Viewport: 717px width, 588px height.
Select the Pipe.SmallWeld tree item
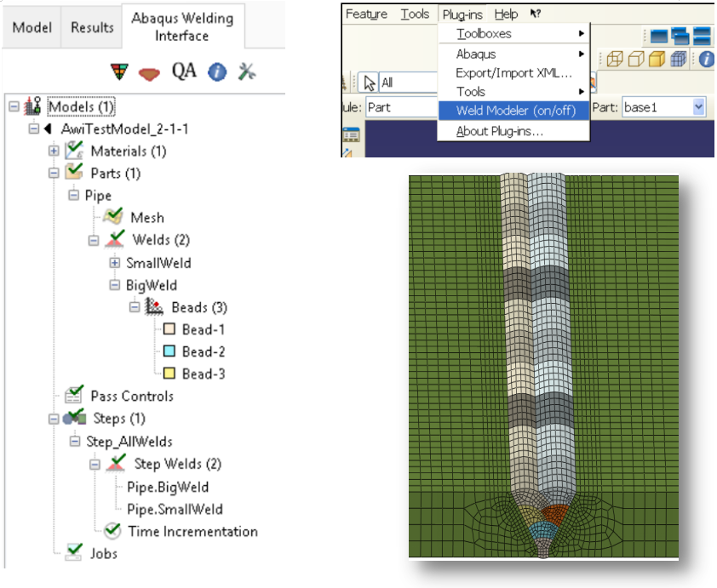[x=175, y=510]
